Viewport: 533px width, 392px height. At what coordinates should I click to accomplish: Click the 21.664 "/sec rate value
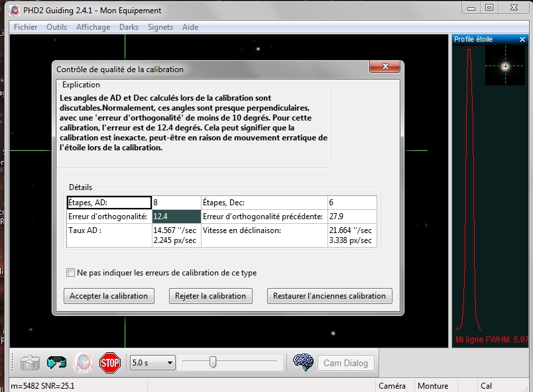[351, 230]
